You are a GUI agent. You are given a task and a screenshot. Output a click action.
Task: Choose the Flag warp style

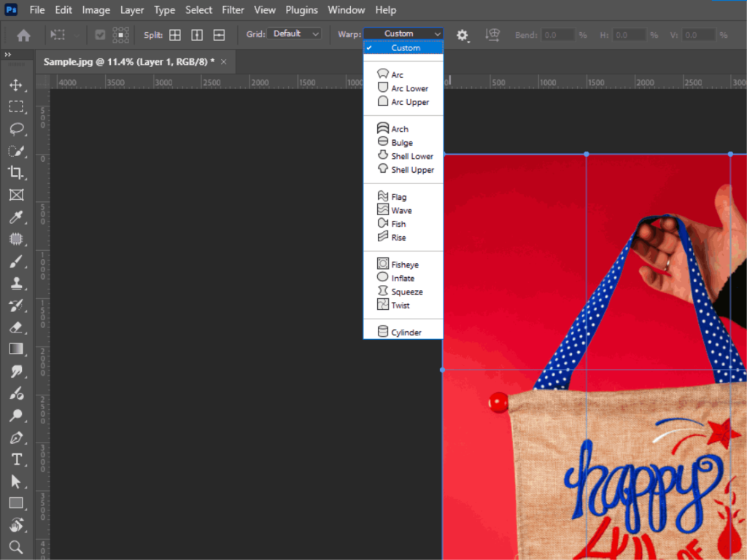coord(403,197)
